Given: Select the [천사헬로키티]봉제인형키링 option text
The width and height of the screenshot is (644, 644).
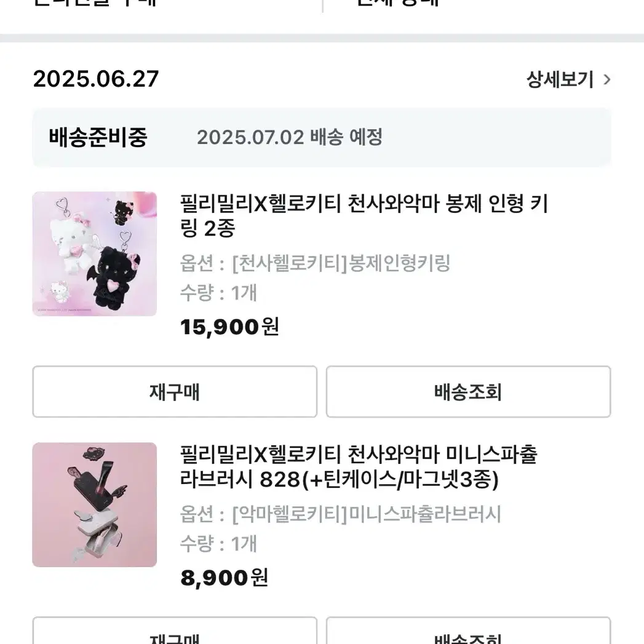Looking at the screenshot, I should coord(316,263).
